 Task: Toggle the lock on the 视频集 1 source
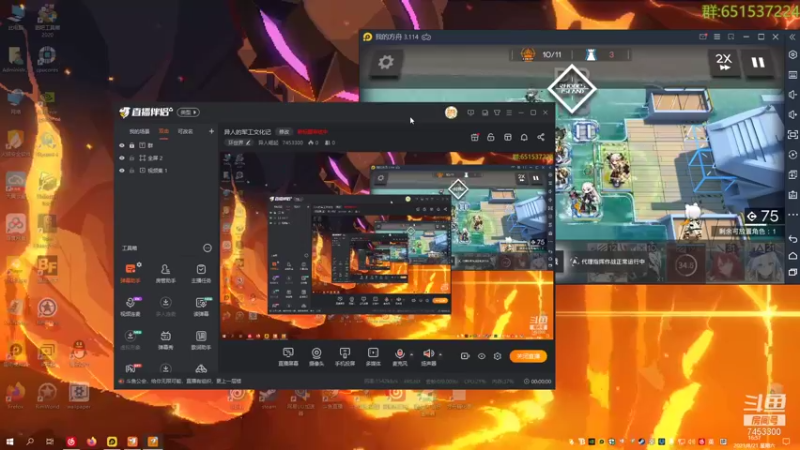(x=132, y=170)
